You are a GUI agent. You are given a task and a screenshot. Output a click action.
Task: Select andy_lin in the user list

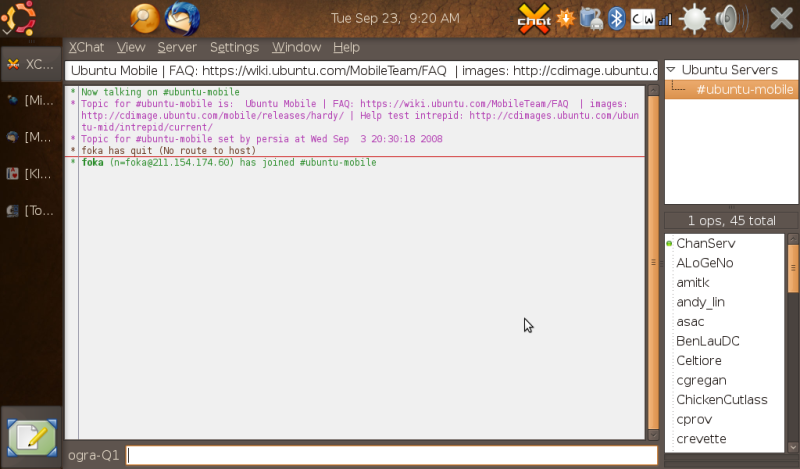click(x=701, y=302)
